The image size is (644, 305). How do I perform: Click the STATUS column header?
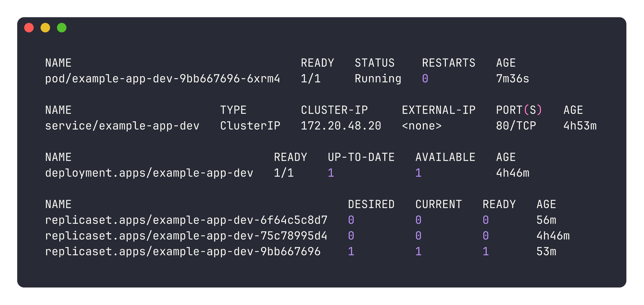click(x=375, y=63)
